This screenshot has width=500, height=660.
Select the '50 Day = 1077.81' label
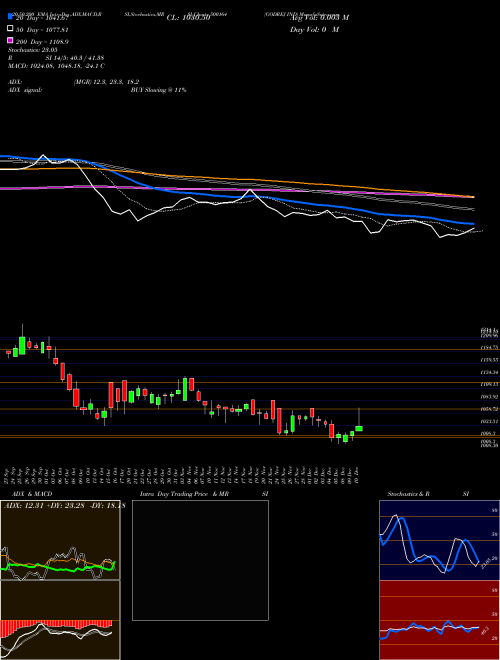pos(42,30)
